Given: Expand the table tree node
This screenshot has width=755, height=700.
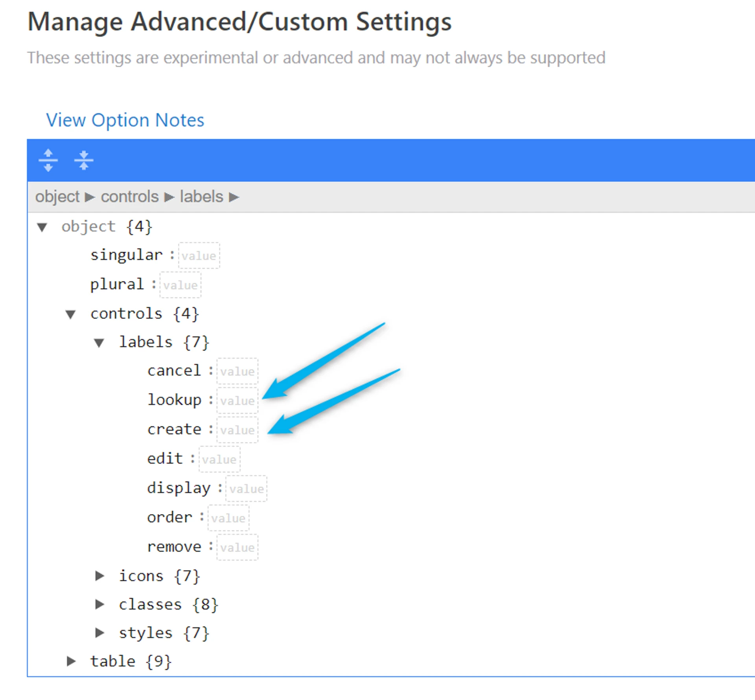Looking at the screenshot, I should [x=71, y=661].
